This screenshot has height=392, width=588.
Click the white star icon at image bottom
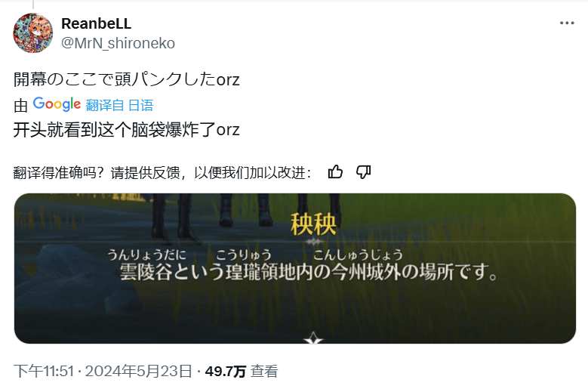tap(313, 338)
